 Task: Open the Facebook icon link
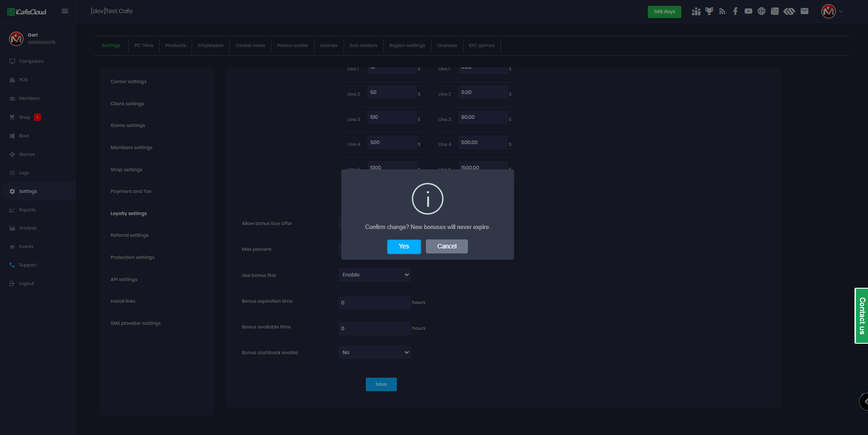click(x=735, y=11)
